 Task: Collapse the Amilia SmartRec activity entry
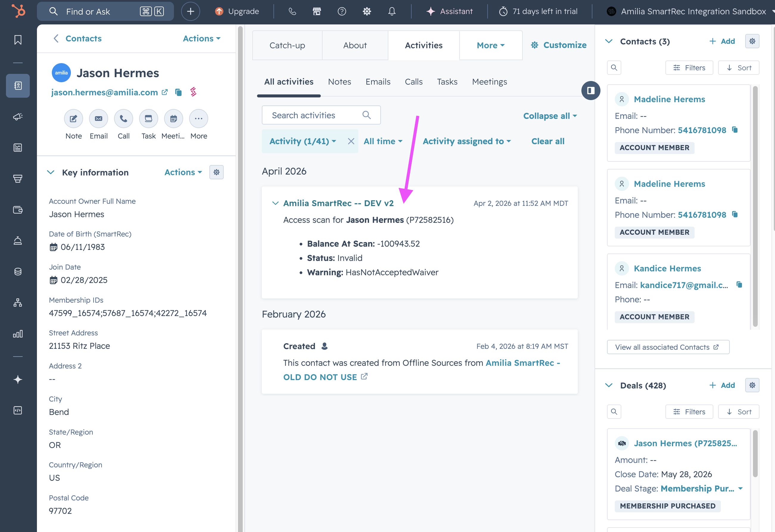tap(275, 203)
